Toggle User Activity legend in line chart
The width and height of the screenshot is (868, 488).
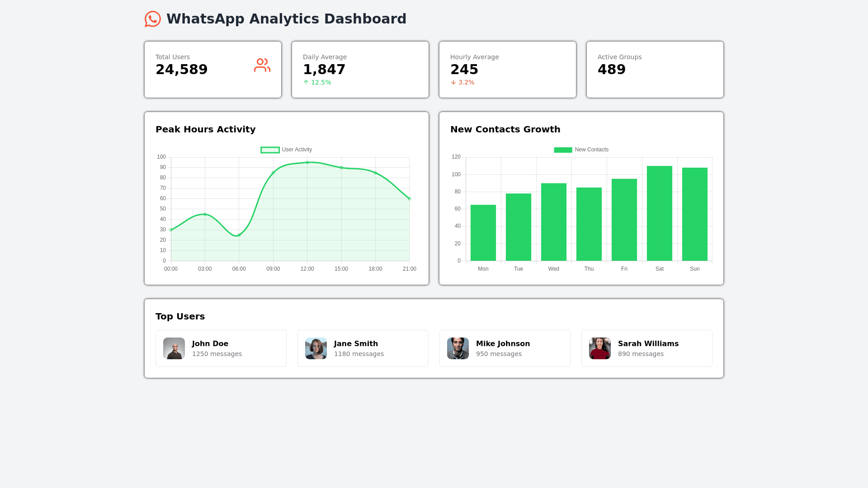tap(286, 150)
